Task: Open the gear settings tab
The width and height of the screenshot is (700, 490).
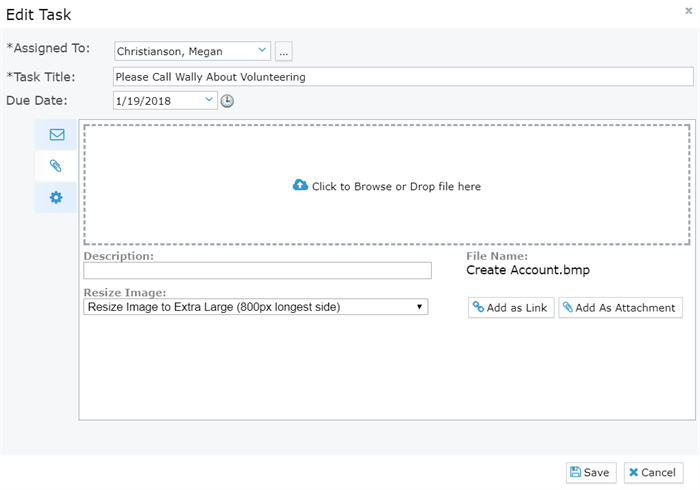Action: tap(56, 197)
